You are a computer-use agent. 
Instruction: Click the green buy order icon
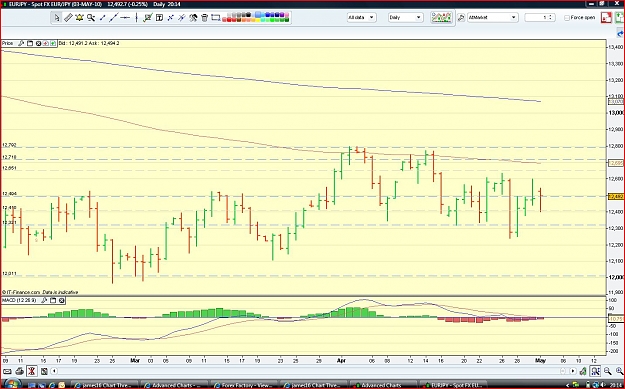pos(620,18)
